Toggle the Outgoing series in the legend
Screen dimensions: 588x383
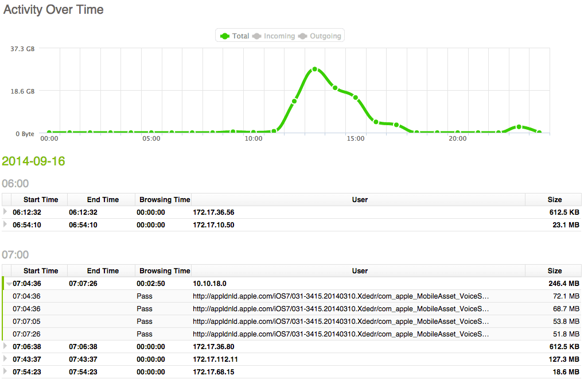click(x=320, y=36)
